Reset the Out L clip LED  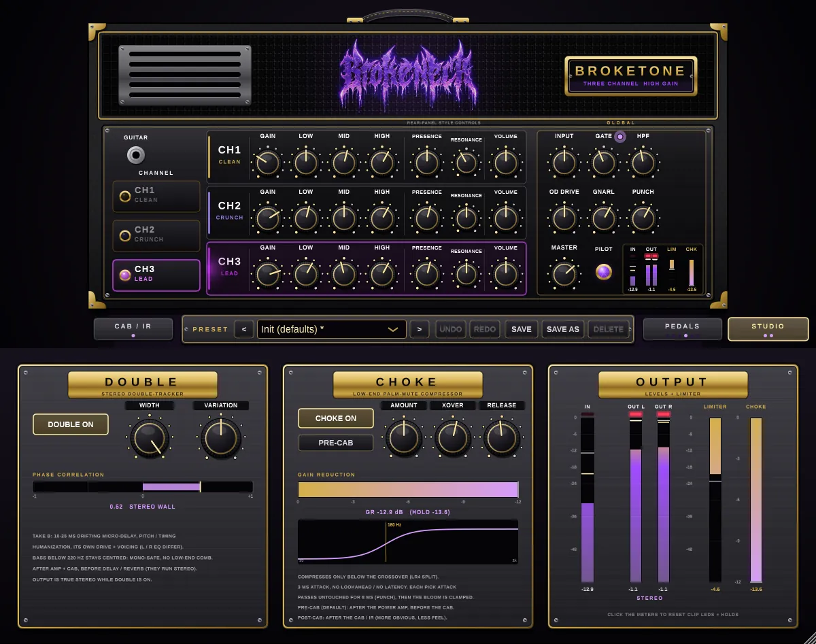(x=636, y=414)
